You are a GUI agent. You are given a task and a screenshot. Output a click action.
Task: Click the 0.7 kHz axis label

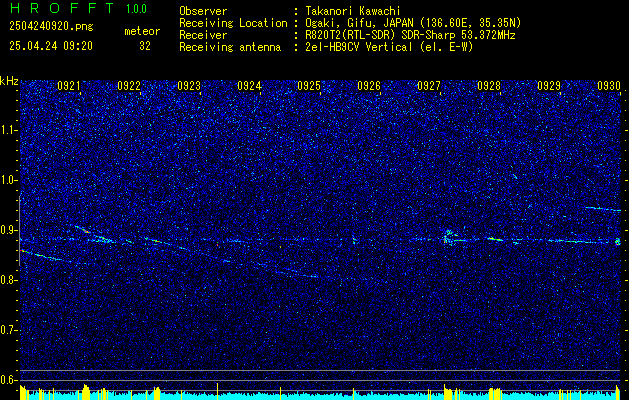[x=9, y=330]
